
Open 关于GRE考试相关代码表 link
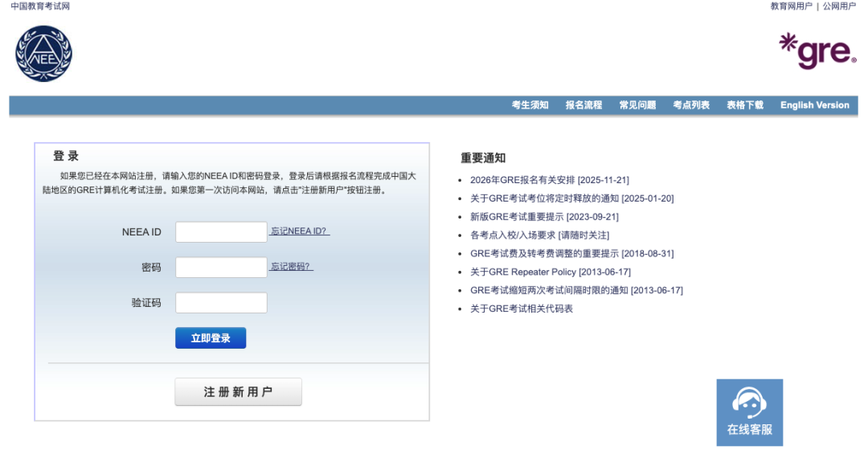click(x=522, y=309)
